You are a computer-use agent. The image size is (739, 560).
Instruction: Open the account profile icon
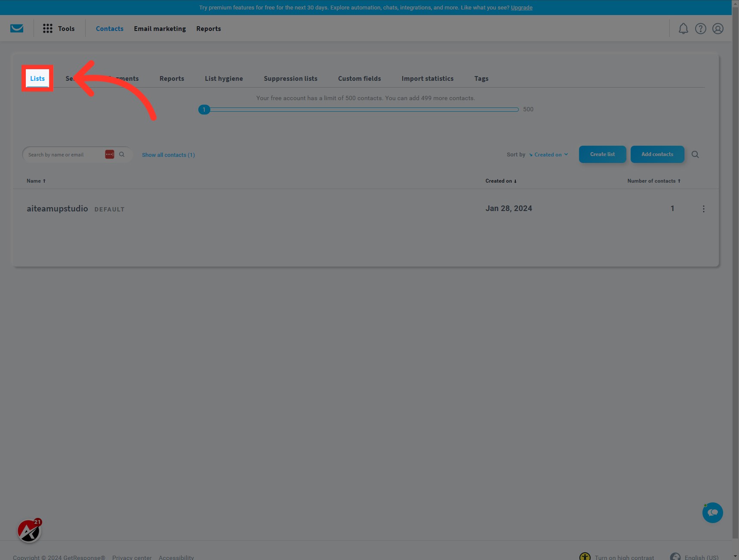pyautogui.click(x=717, y=28)
